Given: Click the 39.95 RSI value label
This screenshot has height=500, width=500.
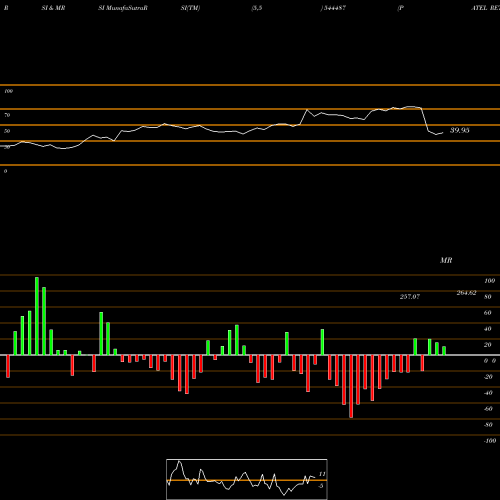Looking at the screenshot, I should click(x=460, y=130).
